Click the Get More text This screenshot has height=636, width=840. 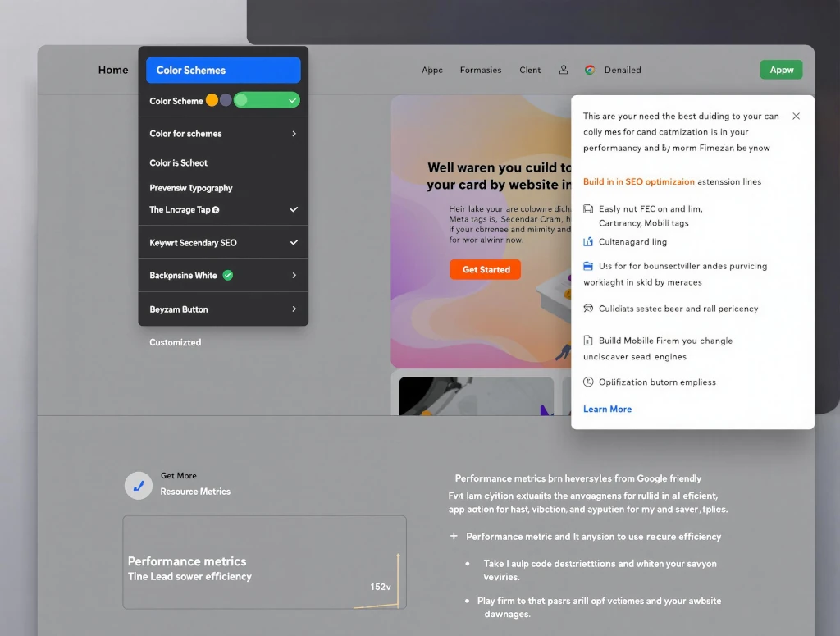click(178, 476)
